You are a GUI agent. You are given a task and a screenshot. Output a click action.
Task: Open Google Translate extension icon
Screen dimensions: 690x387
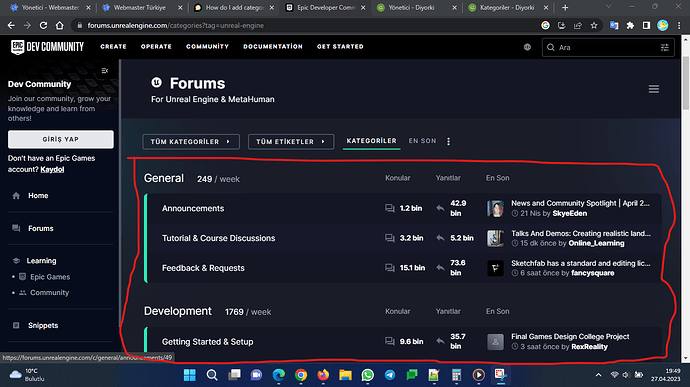click(x=614, y=26)
